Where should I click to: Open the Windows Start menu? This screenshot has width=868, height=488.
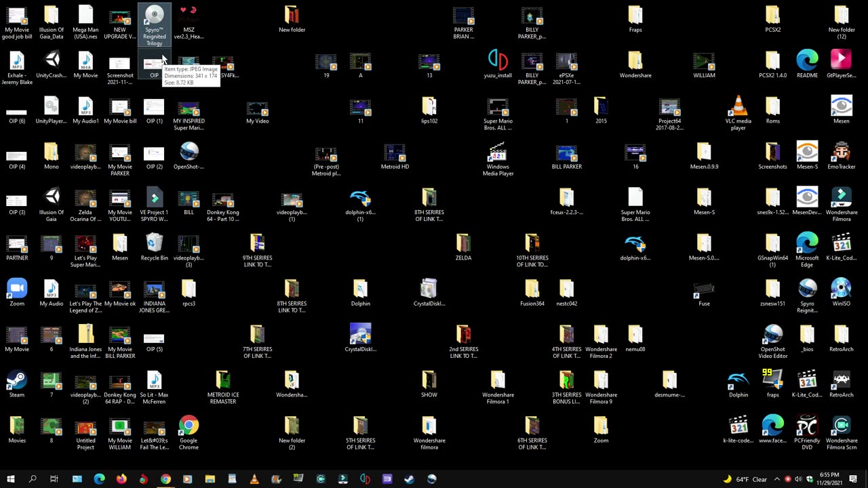coord(10,479)
